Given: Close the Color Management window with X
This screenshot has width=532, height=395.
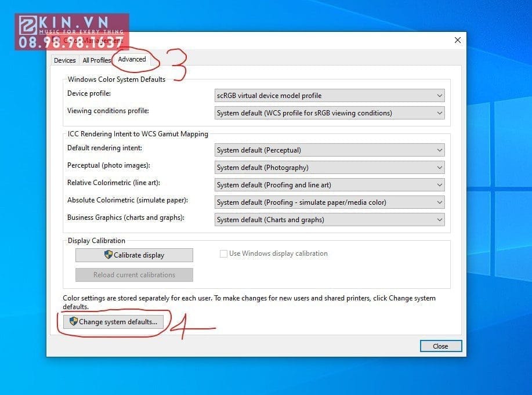Looking at the screenshot, I should point(457,40).
